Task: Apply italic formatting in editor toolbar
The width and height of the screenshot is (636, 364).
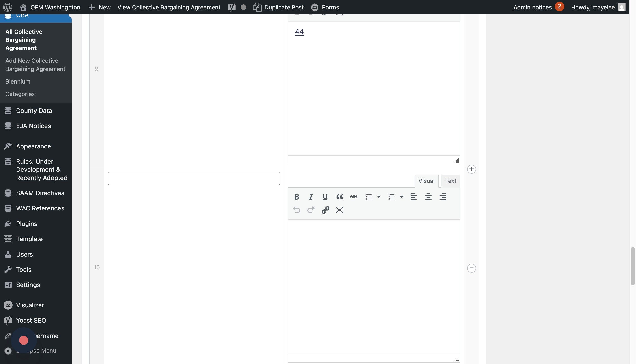Action: 311,197
